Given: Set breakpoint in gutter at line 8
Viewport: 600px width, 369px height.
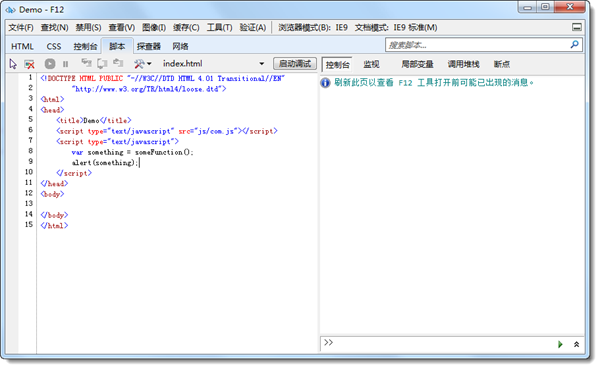Looking at the screenshot, I should 12,152.
